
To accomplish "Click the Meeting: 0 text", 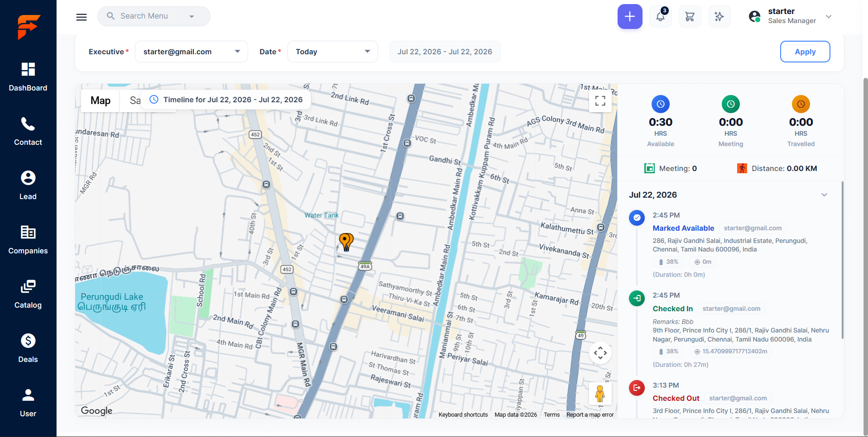I will pos(678,168).
